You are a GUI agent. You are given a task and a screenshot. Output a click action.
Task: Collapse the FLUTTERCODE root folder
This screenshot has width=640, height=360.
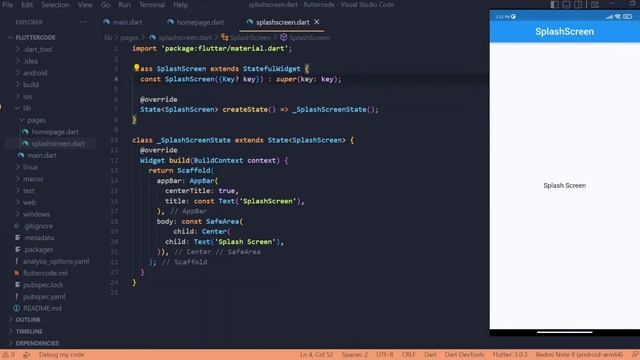[x=35, y=38]
